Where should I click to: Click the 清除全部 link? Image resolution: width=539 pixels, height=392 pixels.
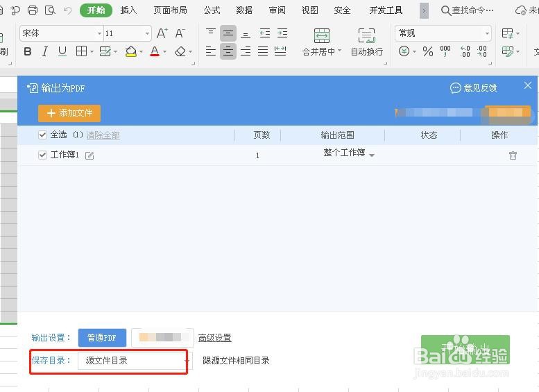click(103, 135)
